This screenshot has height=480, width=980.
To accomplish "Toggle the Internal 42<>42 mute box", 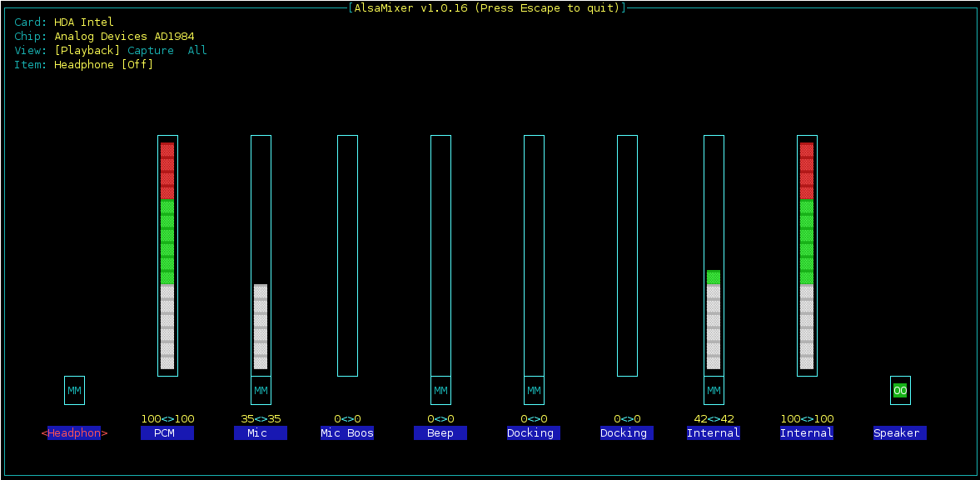I will (x=714, y=391).
